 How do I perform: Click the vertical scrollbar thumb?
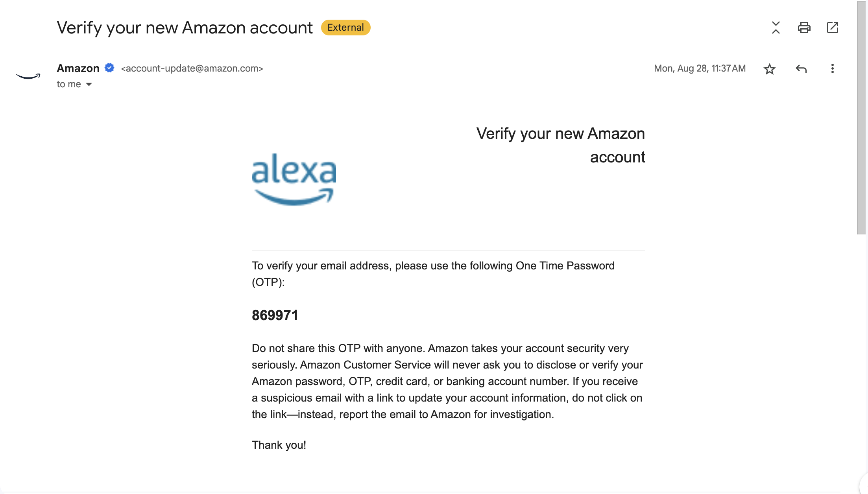pos(862,118)
